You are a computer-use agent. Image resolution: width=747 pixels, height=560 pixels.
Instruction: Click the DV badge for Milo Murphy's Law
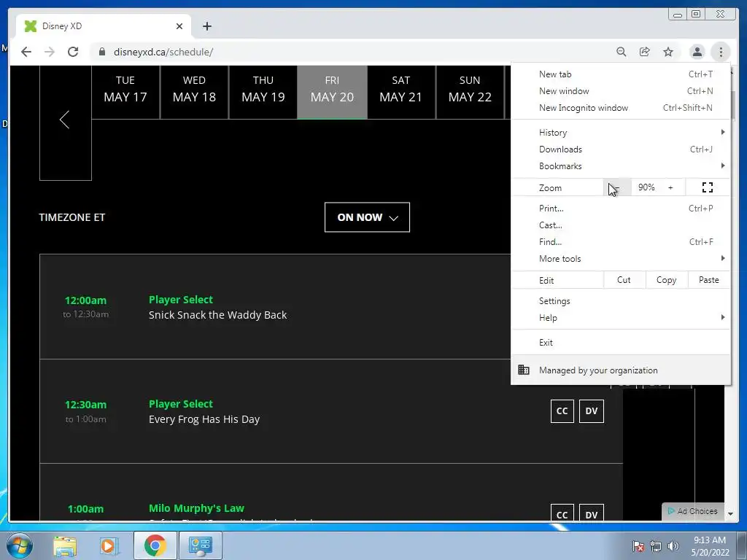pos(591,513)
